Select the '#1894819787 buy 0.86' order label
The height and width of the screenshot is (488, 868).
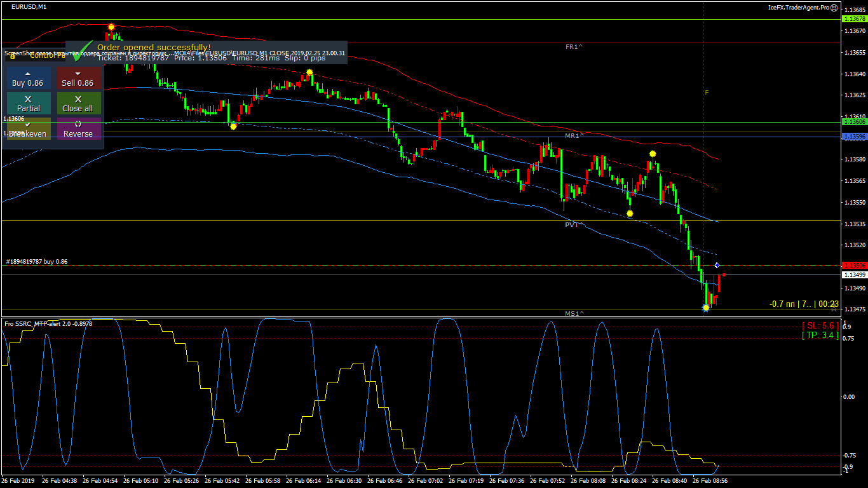36,262
